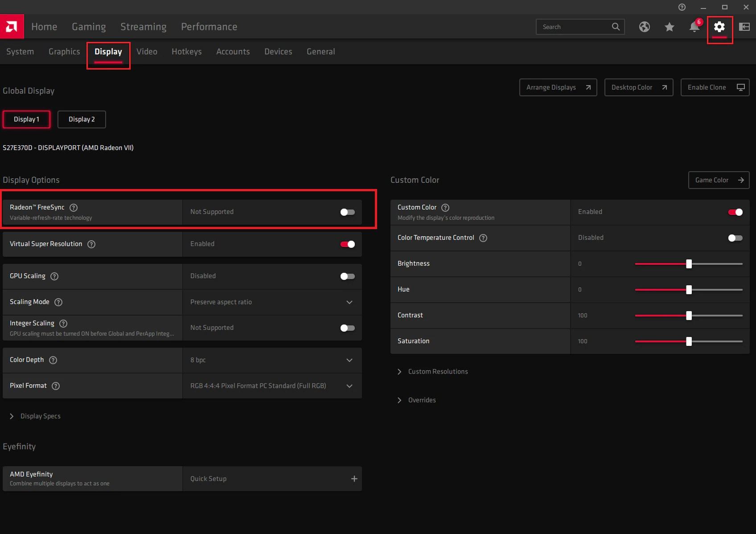The height and width of the screenshot is (534, 756).
Task: Select the Display settings tab
Action: coord(108,52)
